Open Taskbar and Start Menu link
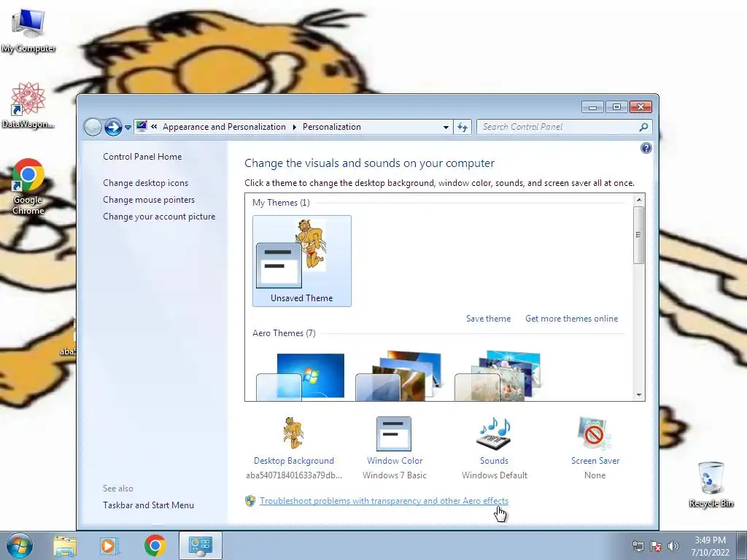 point(148,505)
